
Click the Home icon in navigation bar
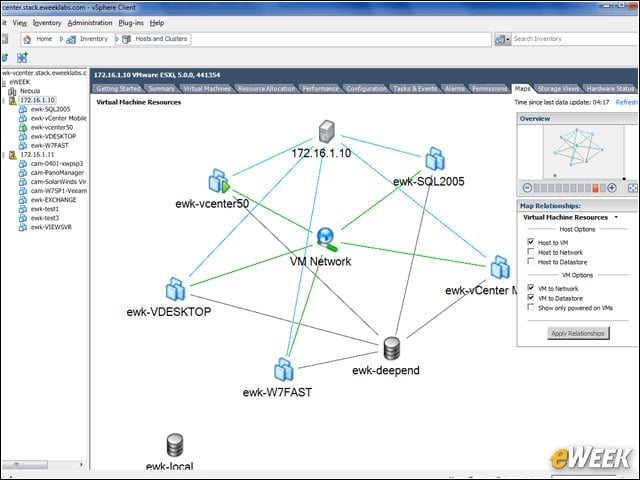(x=27, y=39)
